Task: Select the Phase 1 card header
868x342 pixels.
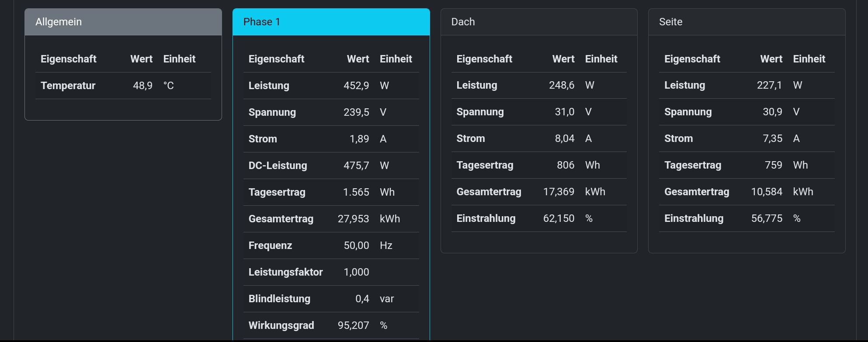Action: pyautogui.click(x=331, y=22)
